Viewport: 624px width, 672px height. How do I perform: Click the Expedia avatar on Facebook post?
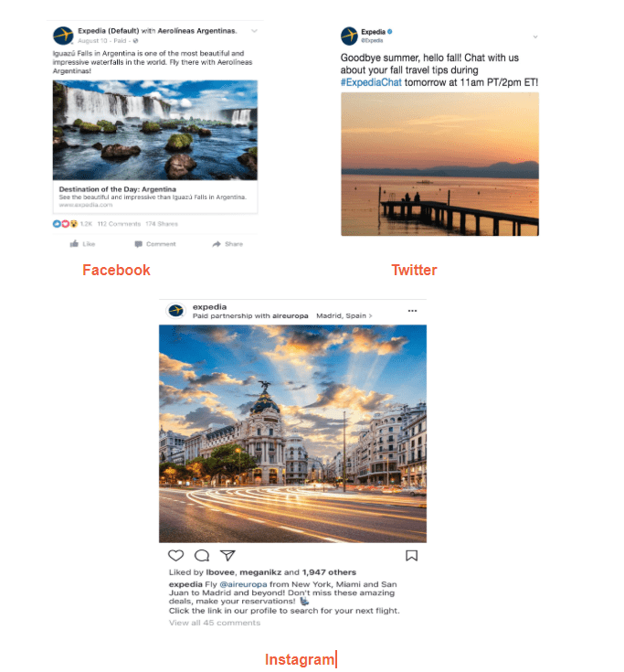click(x=63, y=36)
